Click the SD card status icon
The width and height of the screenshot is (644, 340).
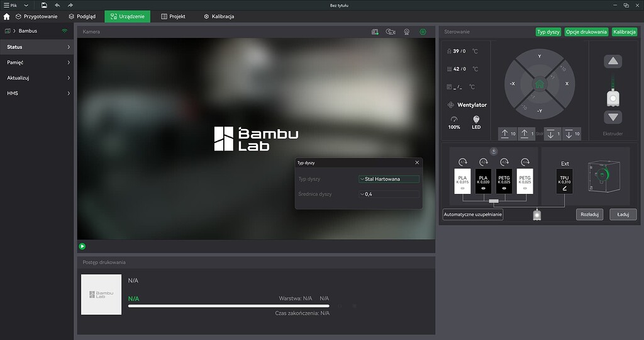coord(375,31)
